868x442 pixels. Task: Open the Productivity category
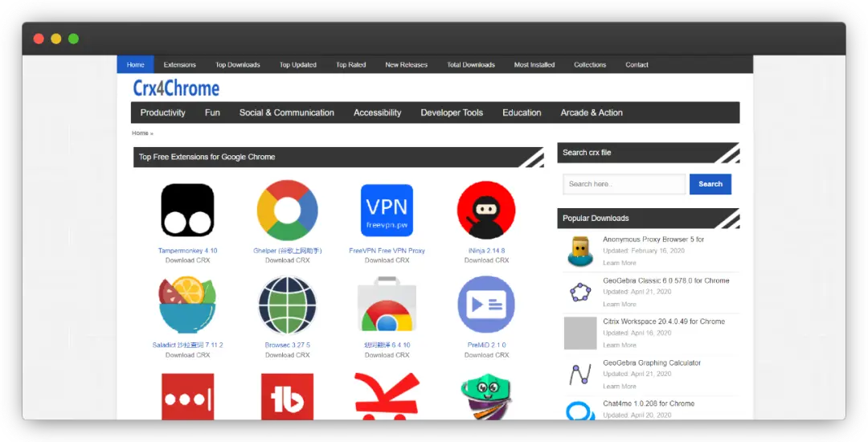[162, 113]
